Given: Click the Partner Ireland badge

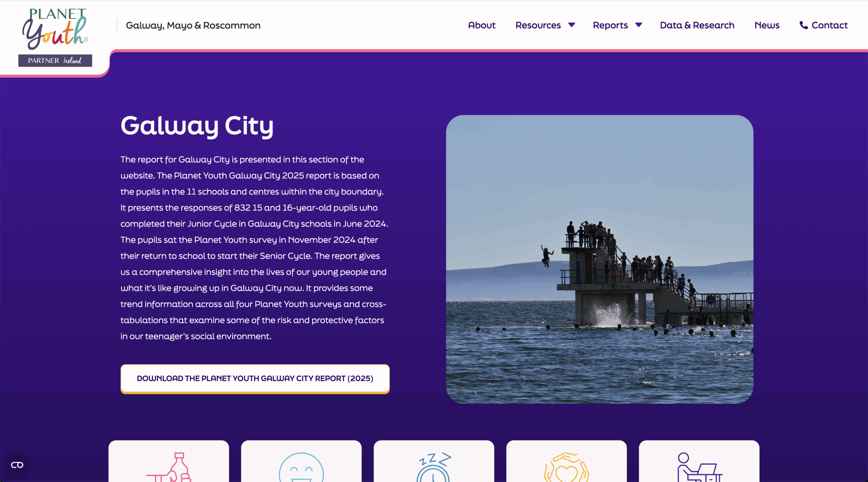Looking at the screenshot, I should click(x=55, y=61).
